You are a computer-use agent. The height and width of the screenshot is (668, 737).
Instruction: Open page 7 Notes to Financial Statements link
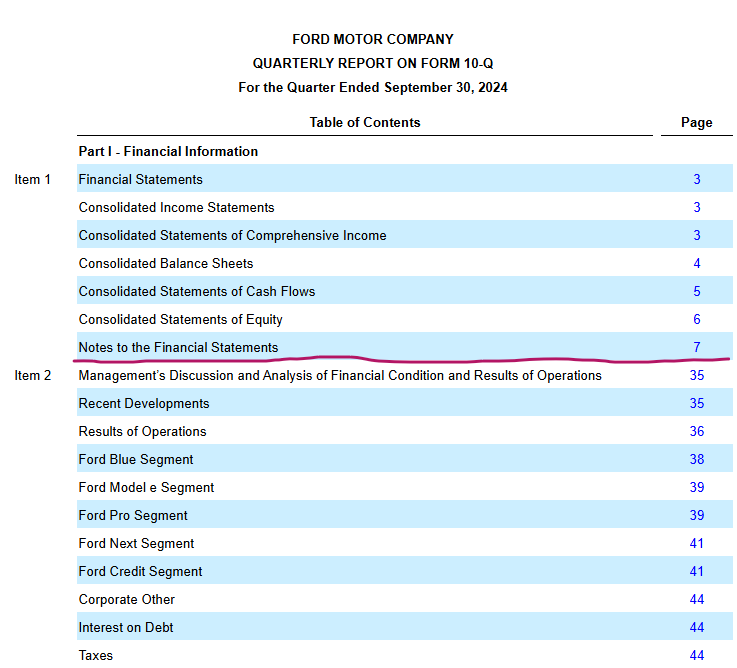(697, 347)
